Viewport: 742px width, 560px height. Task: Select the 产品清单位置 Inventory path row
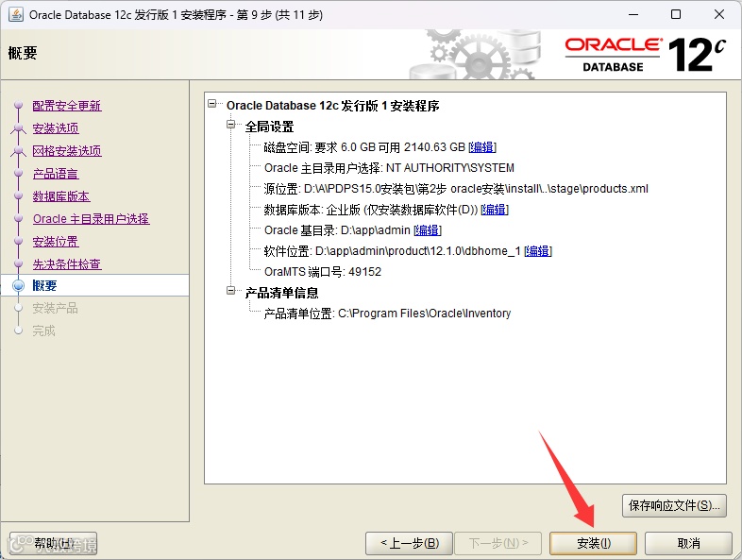[x=387, y=314]
